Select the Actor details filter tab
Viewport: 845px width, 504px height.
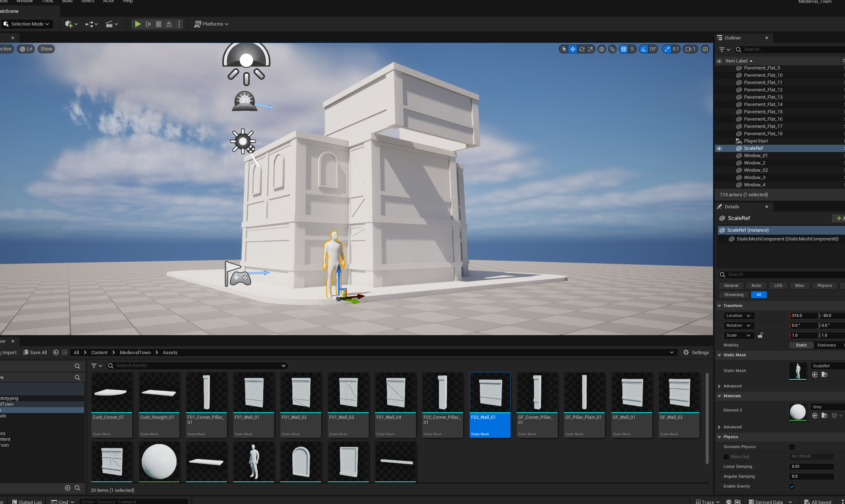point(756,285)
